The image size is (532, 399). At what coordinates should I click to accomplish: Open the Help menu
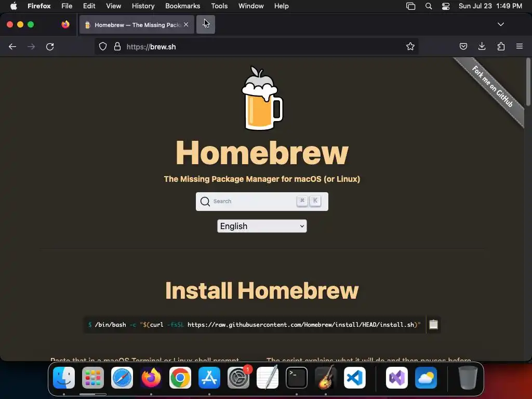click(x=282, y=6)
